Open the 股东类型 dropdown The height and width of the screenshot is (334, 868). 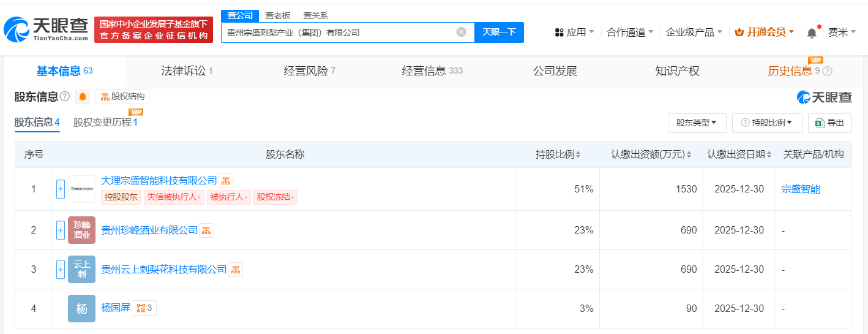tap(697, 123)
